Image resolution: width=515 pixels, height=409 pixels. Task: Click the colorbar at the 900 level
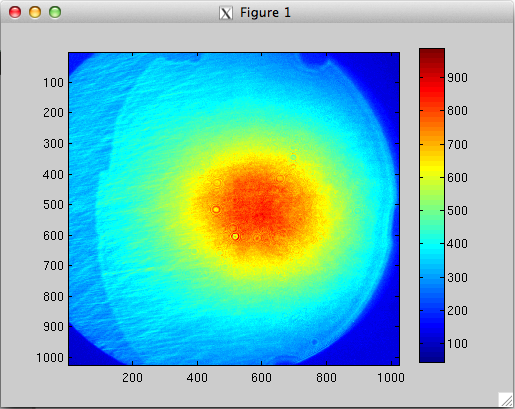point(432,77)
